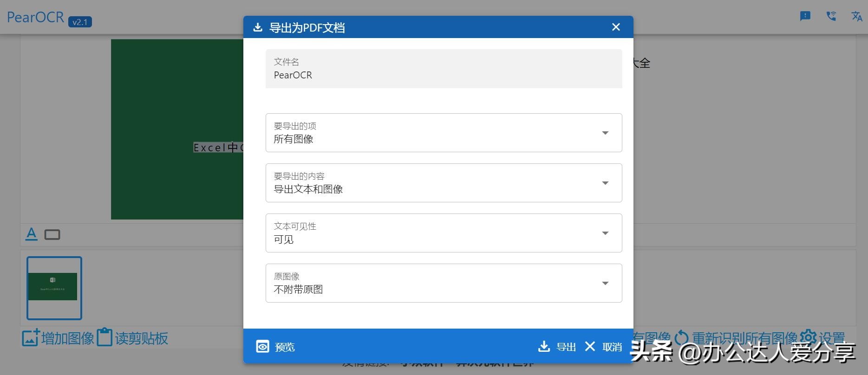Click the language translate icon in header
The height and width of the screenshot is (375, 868).
857,16
